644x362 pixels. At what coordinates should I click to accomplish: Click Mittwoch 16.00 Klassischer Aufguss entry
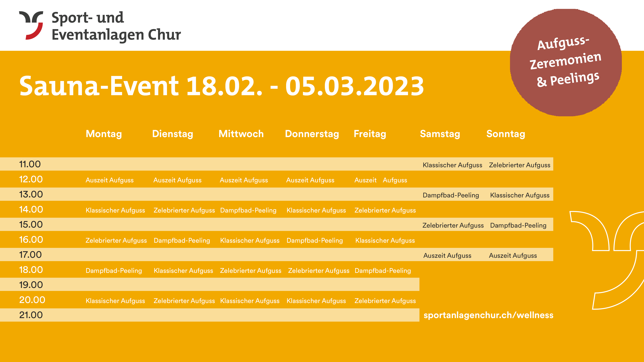(x=250, y=241)
